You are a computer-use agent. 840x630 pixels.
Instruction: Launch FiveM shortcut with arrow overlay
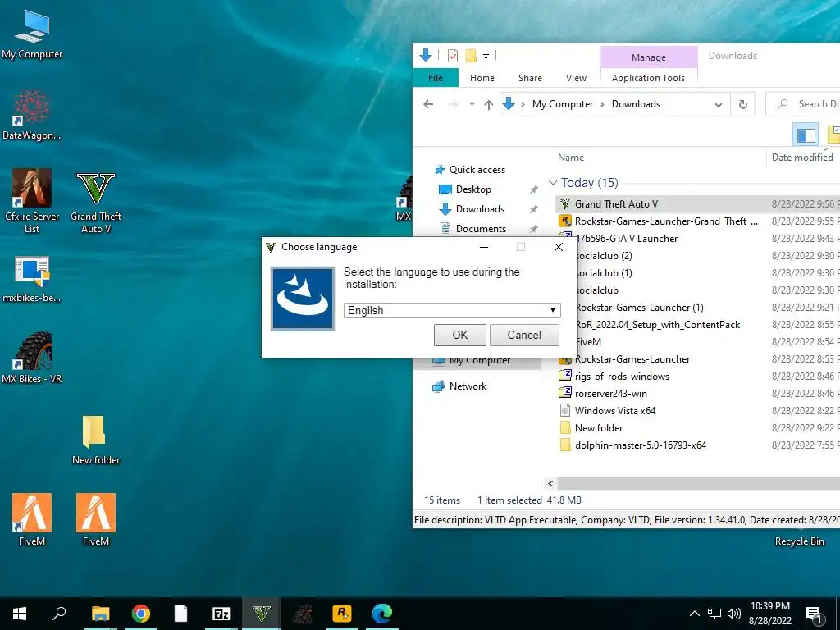coord(32,519)
